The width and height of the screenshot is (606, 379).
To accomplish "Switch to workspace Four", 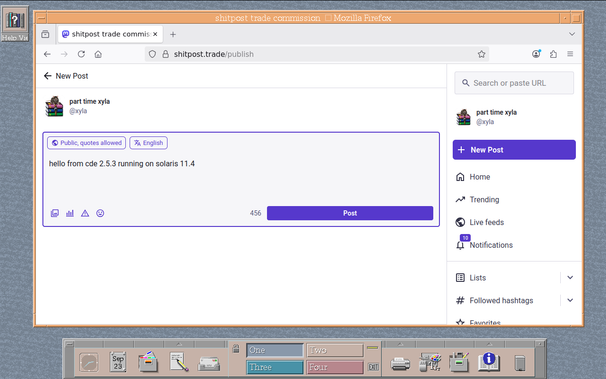I will pos(335,367).
